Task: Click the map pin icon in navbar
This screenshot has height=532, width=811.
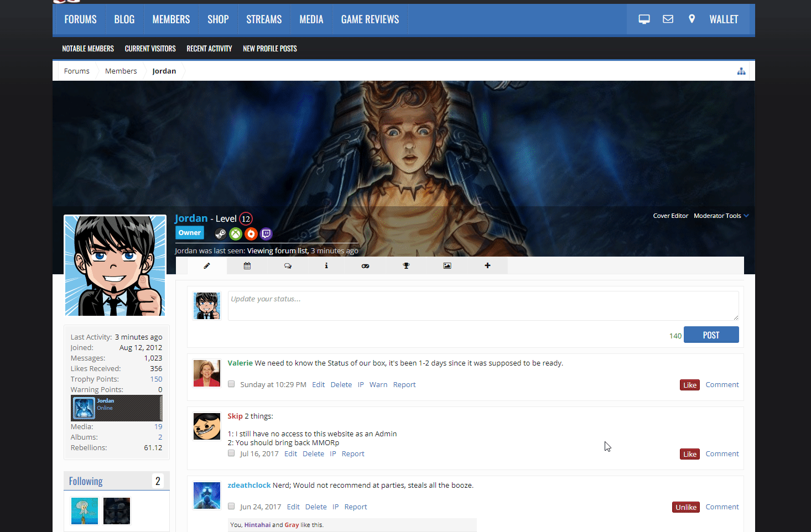Action: tap(692, 19)
